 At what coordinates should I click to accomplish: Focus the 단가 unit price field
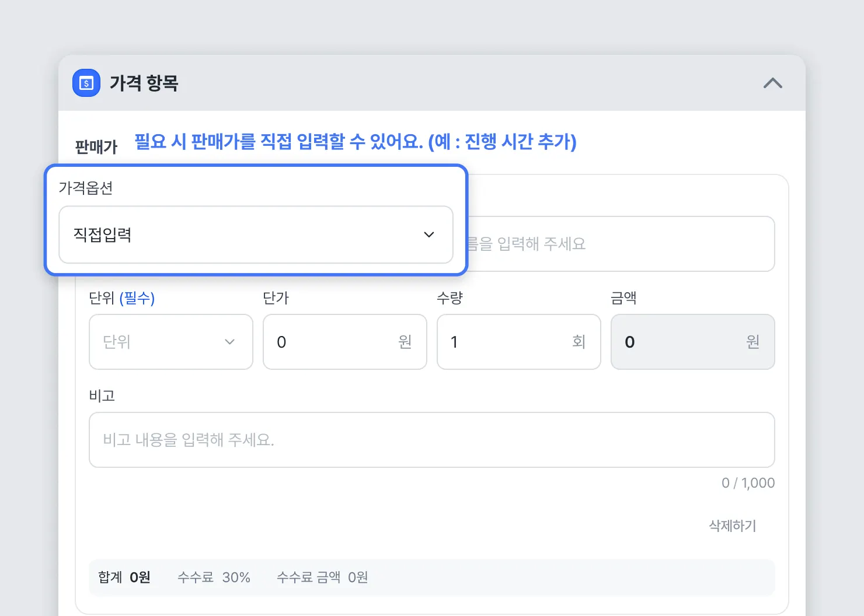[336, 342]
